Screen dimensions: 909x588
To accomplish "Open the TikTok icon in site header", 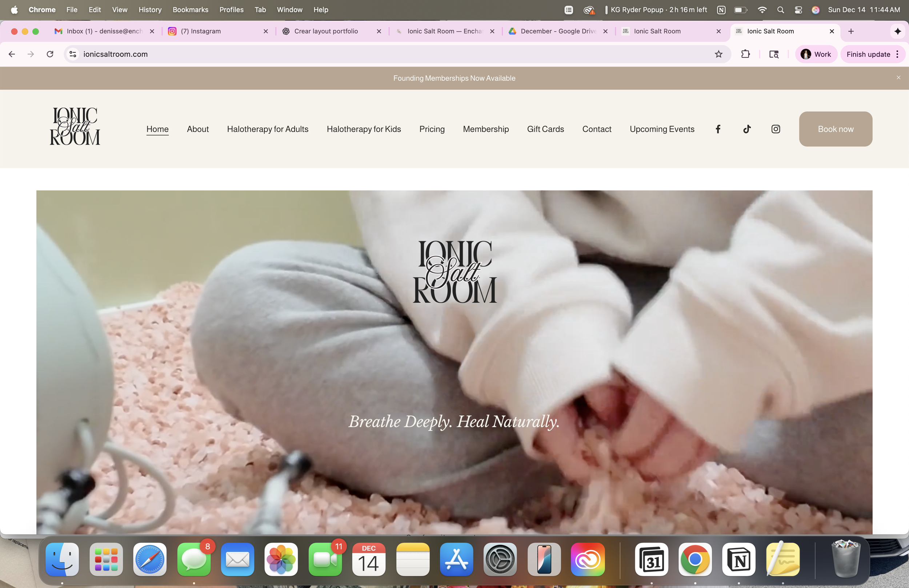I will (x=747, y=129).
